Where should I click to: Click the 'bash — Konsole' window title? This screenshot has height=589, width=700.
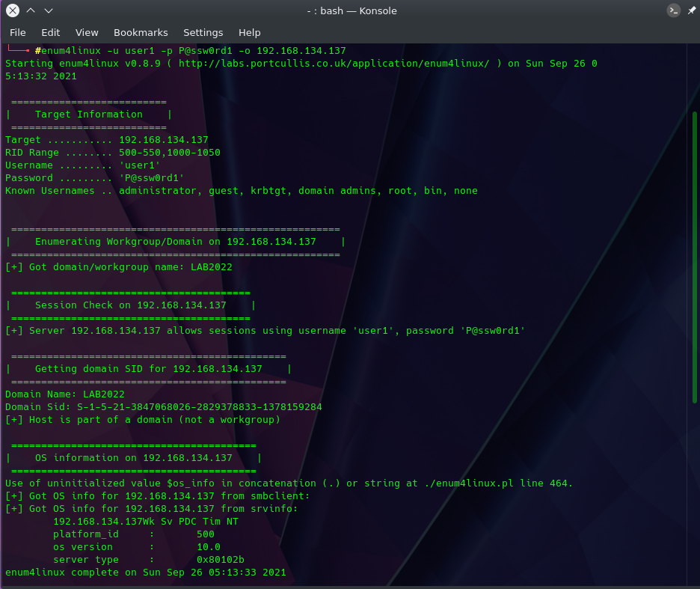tap(351, 10)
